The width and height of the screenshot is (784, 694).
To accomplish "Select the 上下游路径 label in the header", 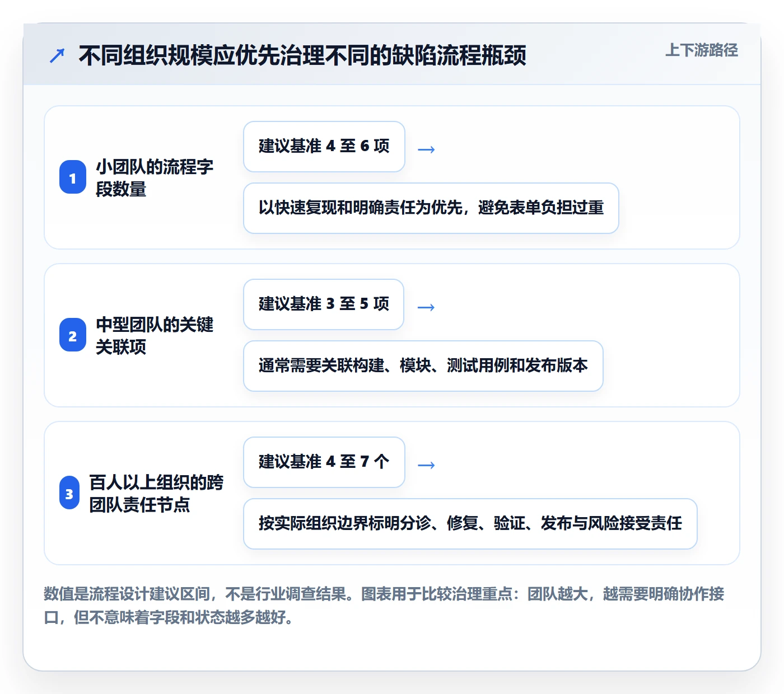I will point(702,50).
